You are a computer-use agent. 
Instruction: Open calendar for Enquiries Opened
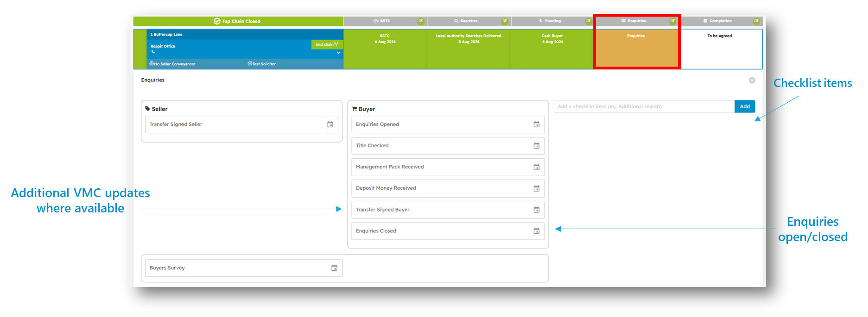(537, 124)
